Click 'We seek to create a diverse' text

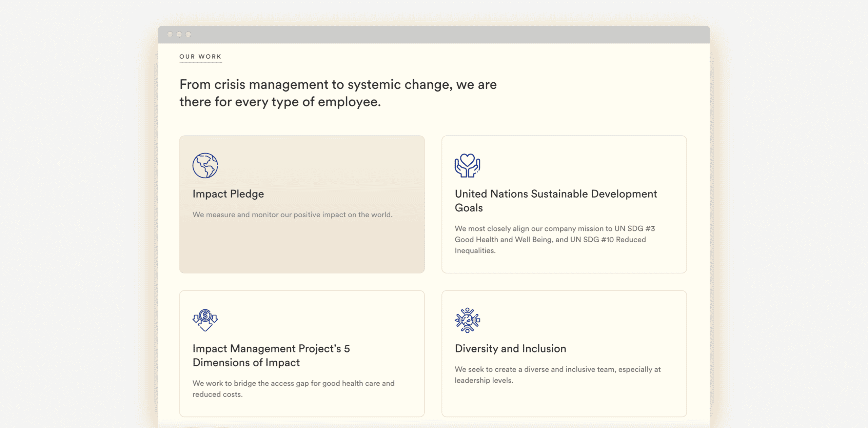coord(557,375)
